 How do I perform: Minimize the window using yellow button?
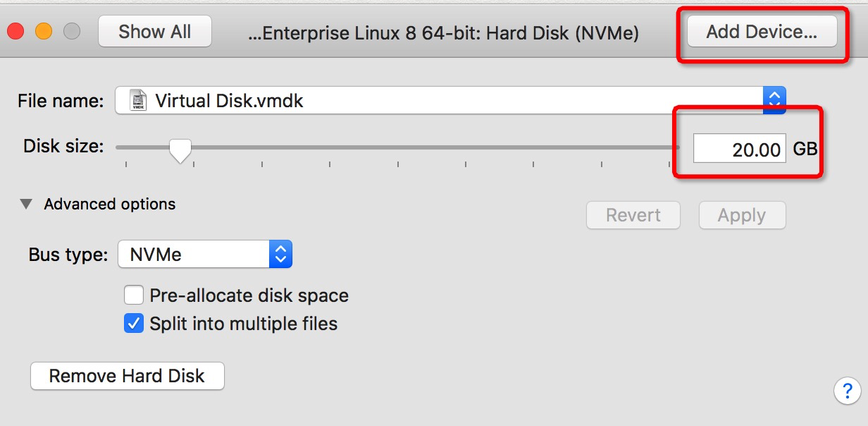coord(44,32)
